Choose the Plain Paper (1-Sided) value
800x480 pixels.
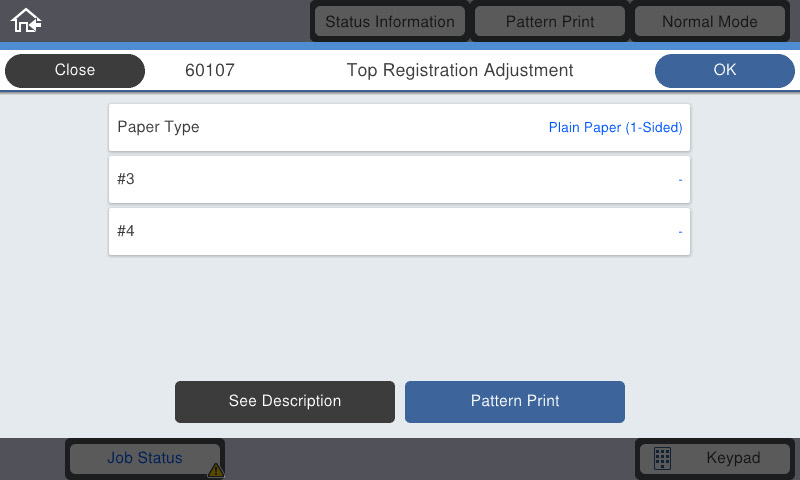tap(615, 128)
